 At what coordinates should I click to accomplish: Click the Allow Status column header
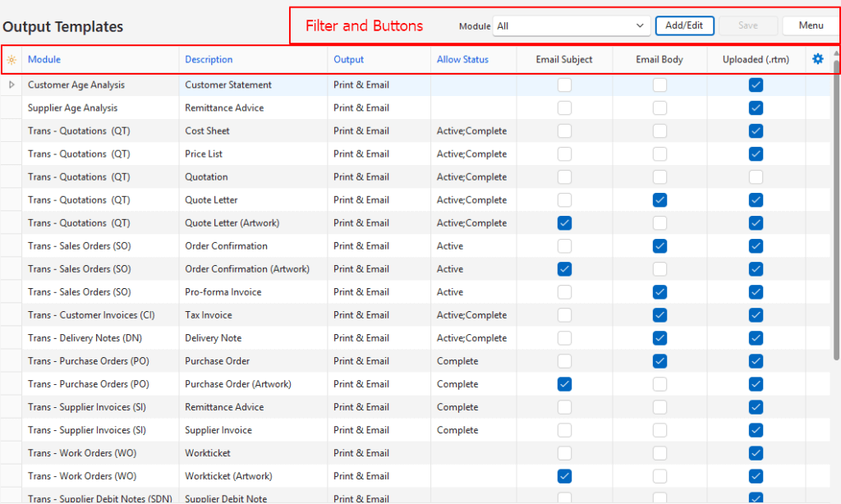tap(462, 59)
